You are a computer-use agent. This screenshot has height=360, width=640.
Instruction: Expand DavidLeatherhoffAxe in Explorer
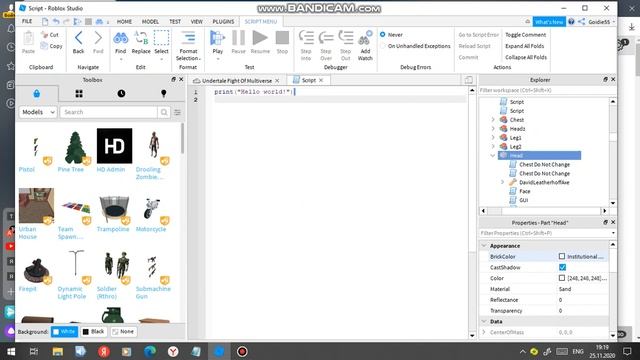pos(502,182)
